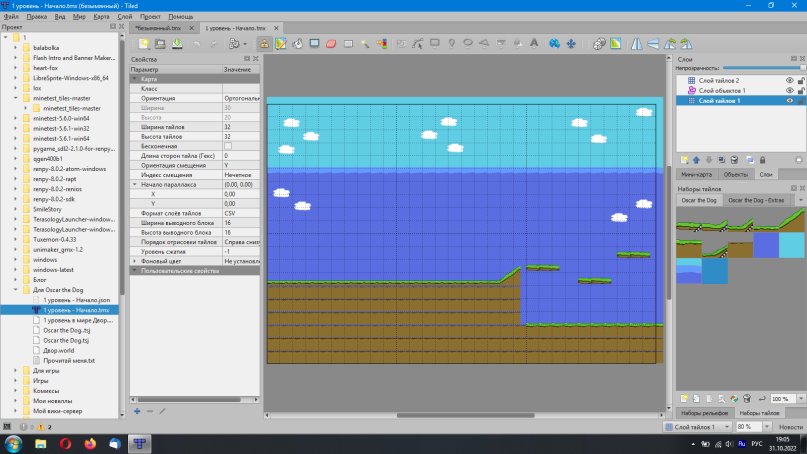807x454 pixels.
Task: Click the Remove Layer trash icon
Action: tap(734, 160)
